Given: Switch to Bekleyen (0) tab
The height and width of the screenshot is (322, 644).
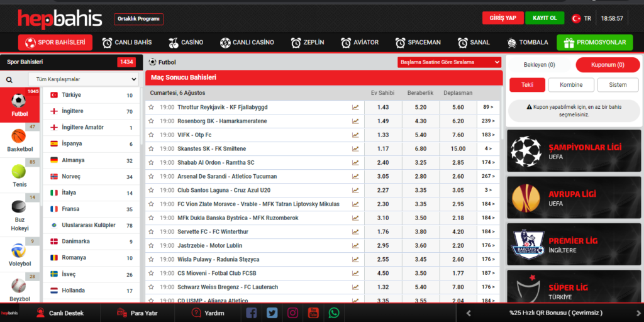Looking at the screenshot, I should tap(539, 65).
